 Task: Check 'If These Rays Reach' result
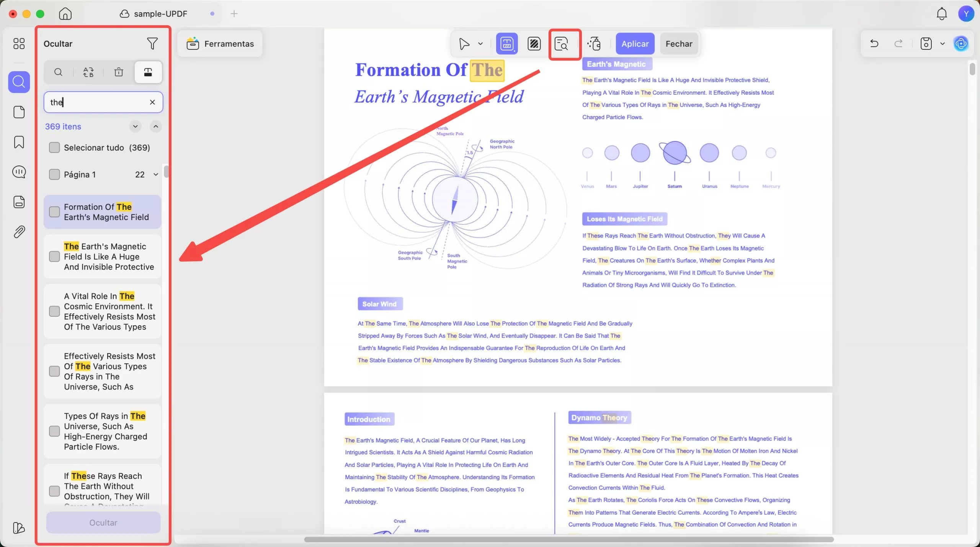click(54, 491)
